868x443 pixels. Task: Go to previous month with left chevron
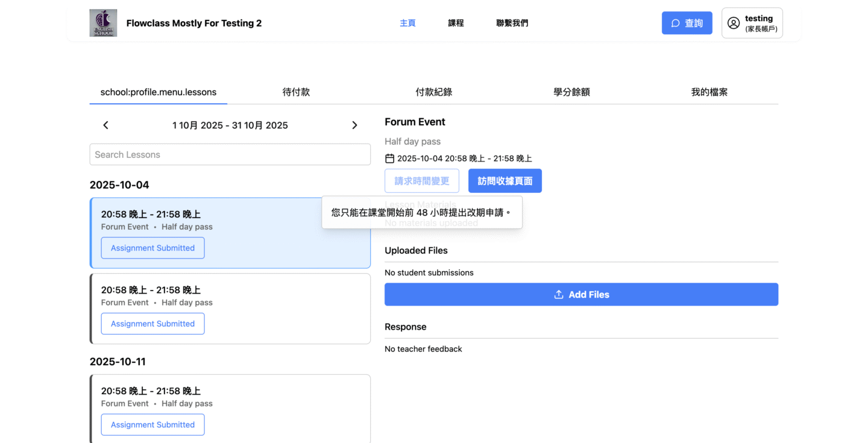coord(105,125)
